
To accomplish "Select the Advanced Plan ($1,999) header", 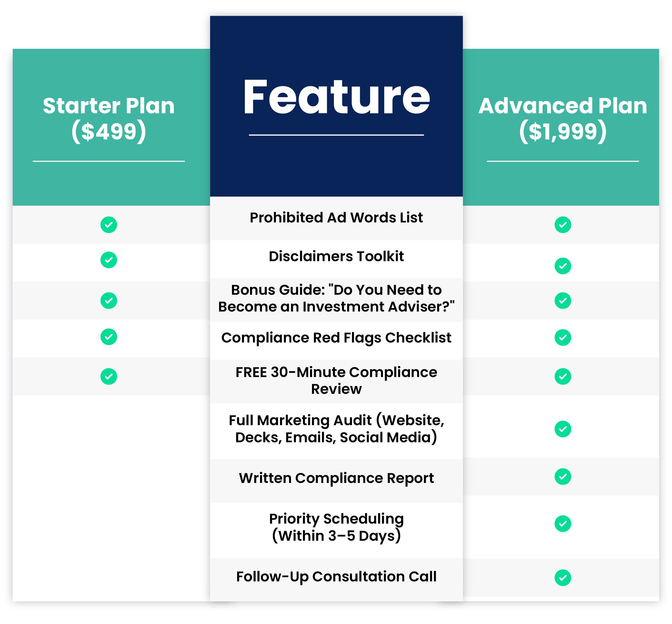I will tap(562, 118).
